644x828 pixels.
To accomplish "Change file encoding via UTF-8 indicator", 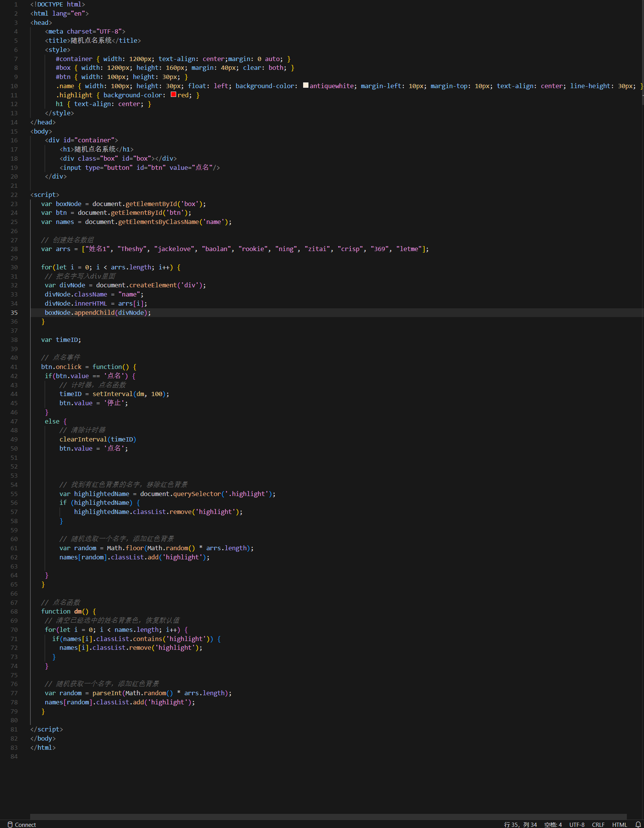I will 577,825.
